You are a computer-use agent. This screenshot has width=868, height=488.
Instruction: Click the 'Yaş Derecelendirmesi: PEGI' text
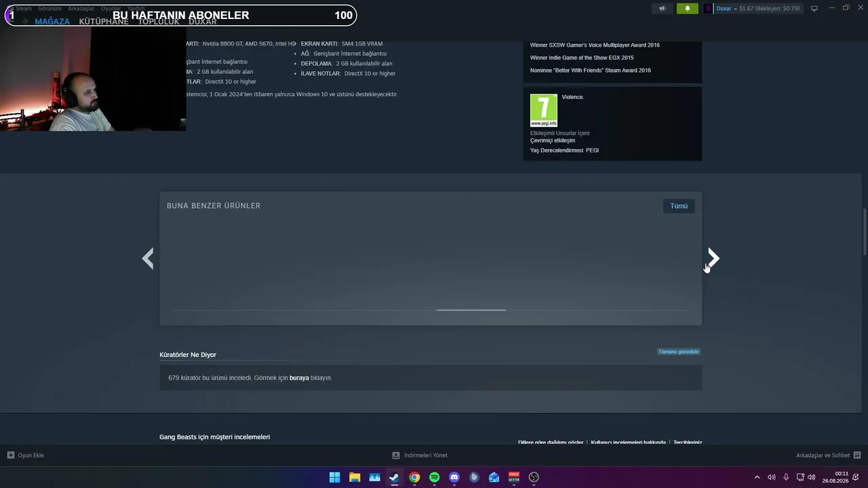coord(565,150)
